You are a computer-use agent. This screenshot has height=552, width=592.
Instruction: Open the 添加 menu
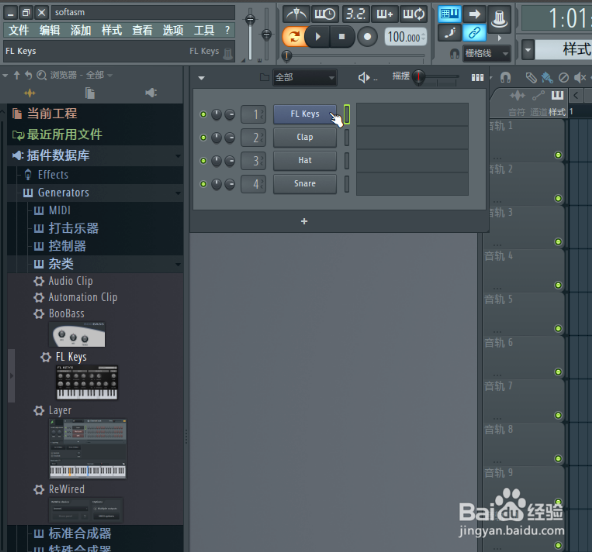pyautogui.click(x=80, y=30)
